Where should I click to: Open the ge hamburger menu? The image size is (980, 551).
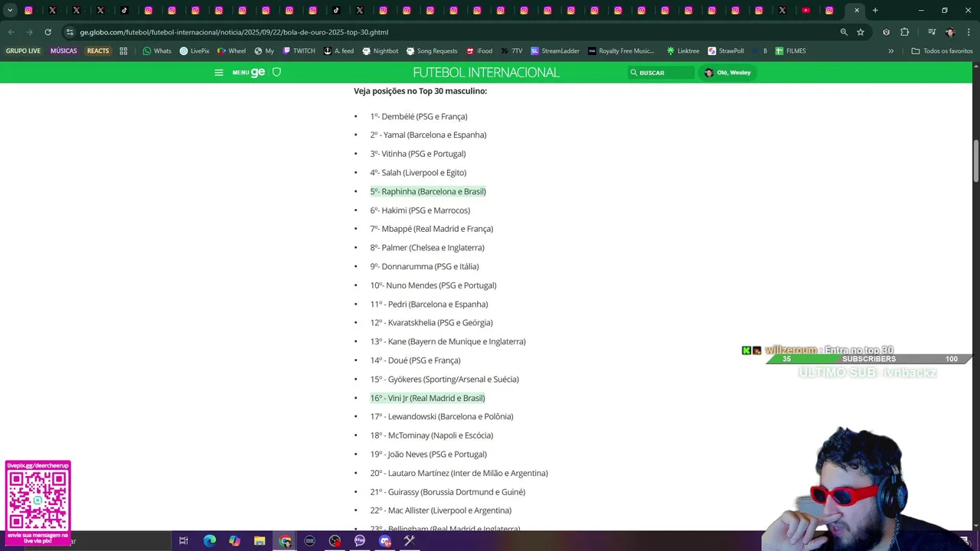pyautogui.click(x=219, y=73)
